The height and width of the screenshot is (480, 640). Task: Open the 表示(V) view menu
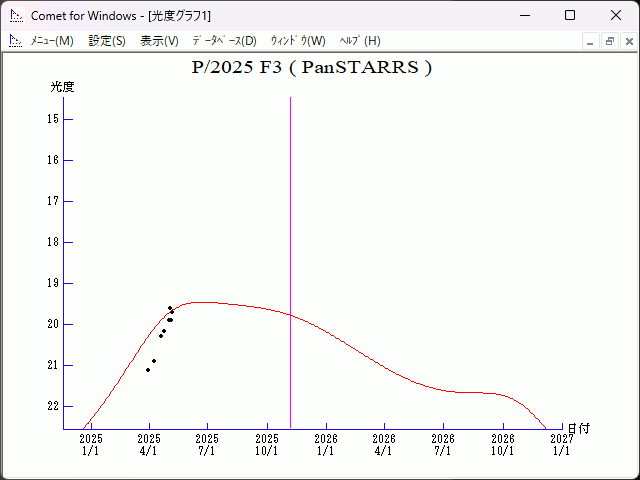point(159,41)
